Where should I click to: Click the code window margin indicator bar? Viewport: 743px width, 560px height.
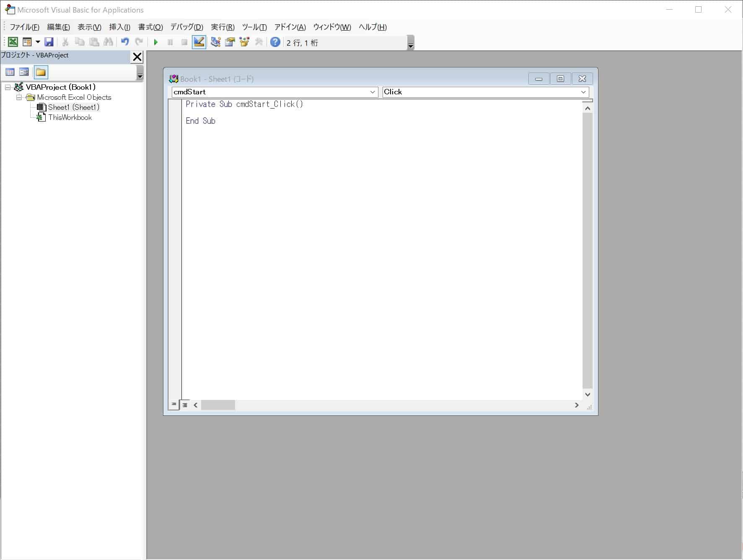(175, 249)
